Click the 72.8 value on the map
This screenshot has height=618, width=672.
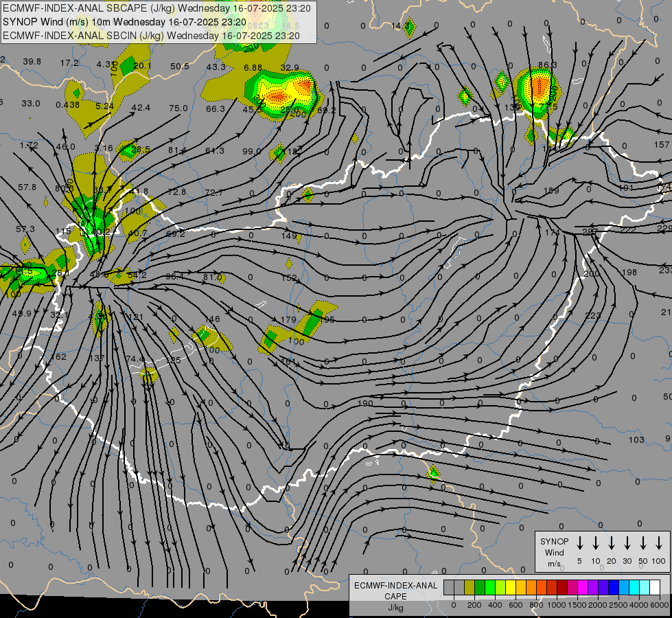(x=176, y=192)
